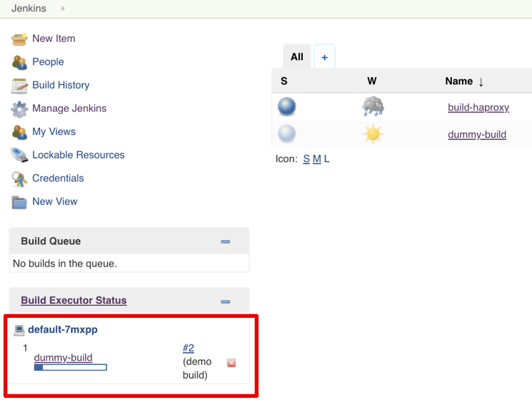
Task: Open the New View link
Action: pyautogui.click(x=54, y=201)
